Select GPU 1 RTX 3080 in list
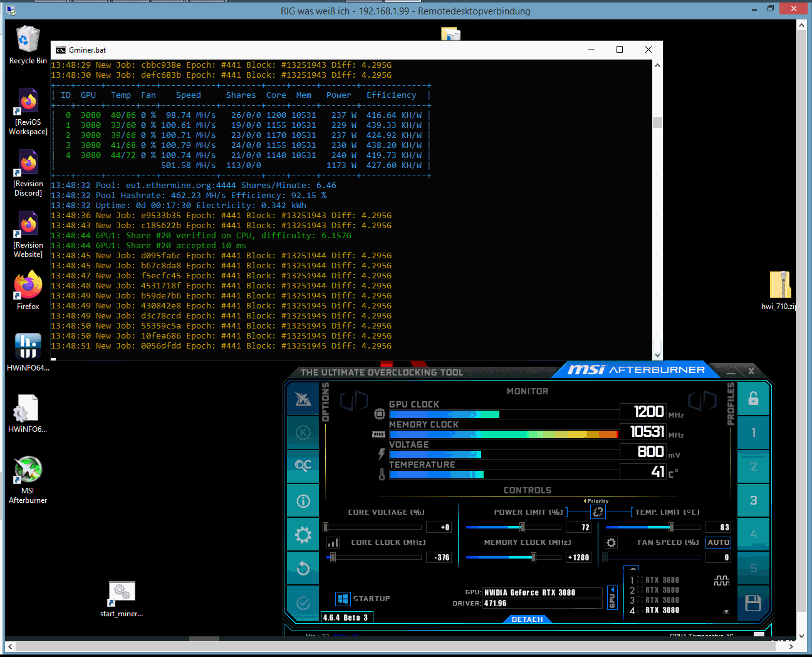 click(655, 581)
